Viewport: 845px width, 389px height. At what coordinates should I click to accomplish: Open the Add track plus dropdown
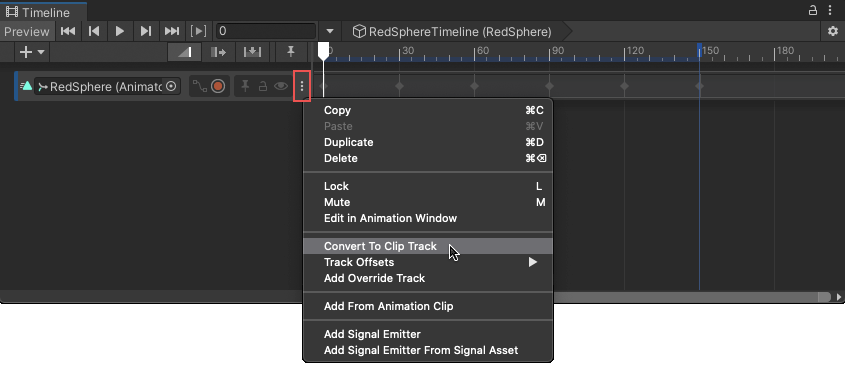point(33,52)
